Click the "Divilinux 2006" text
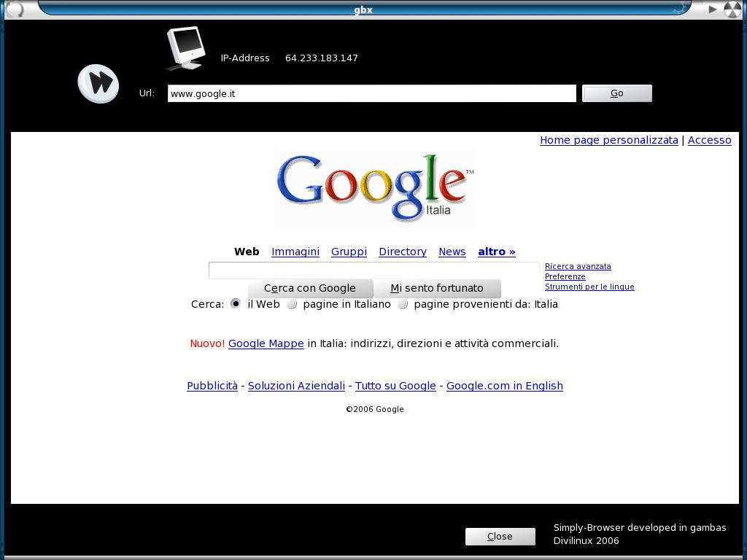Screen dimensions: 747x560 [x=586, y=540]
